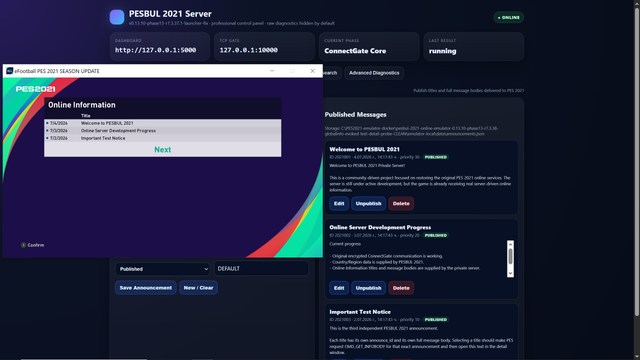640x360 pixels.
Task: Click the running last result value
Action: [442, 51]
